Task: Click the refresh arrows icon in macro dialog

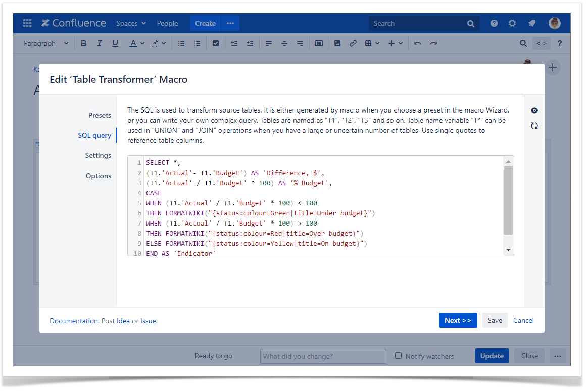Action: pos(534,126)
